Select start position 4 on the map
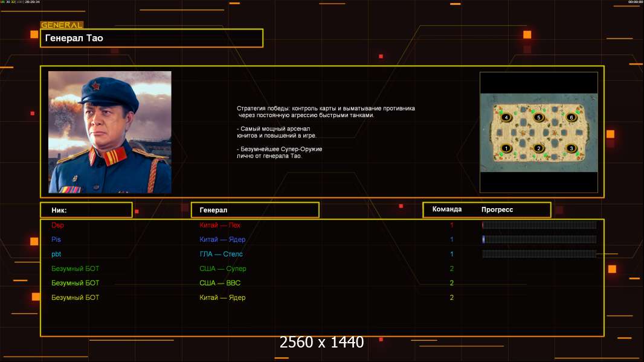 tap(506, 117)
